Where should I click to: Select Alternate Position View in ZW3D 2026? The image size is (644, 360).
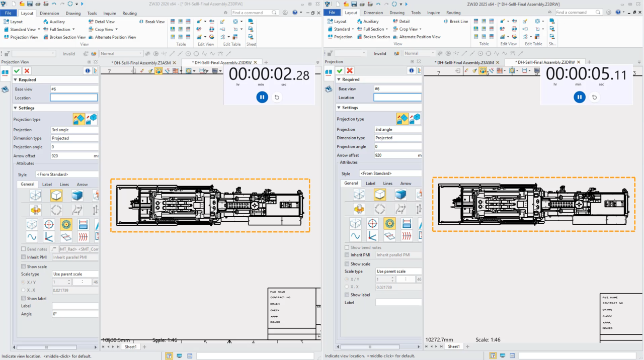click(112, 37)
